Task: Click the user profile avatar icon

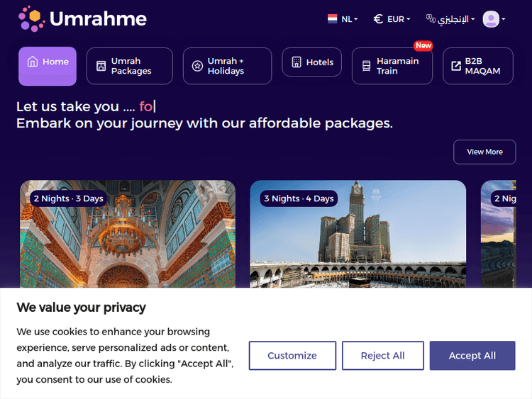Action: [x=491, y=19]
